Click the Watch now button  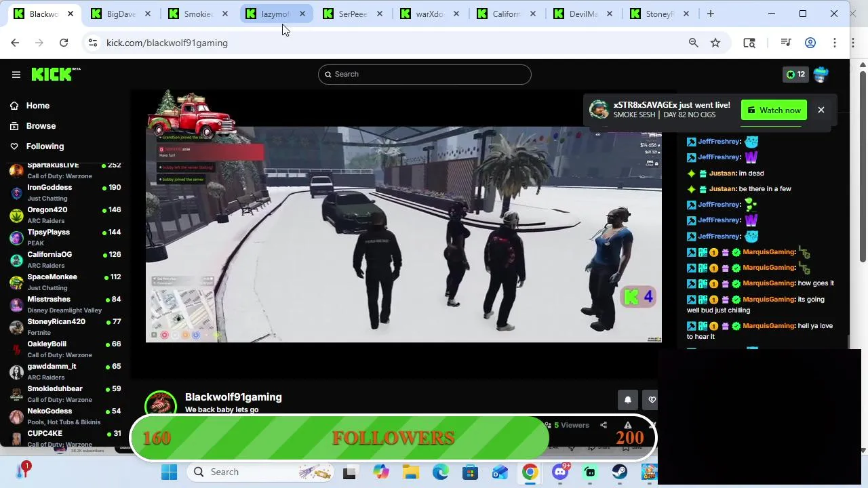click(774, 110)
